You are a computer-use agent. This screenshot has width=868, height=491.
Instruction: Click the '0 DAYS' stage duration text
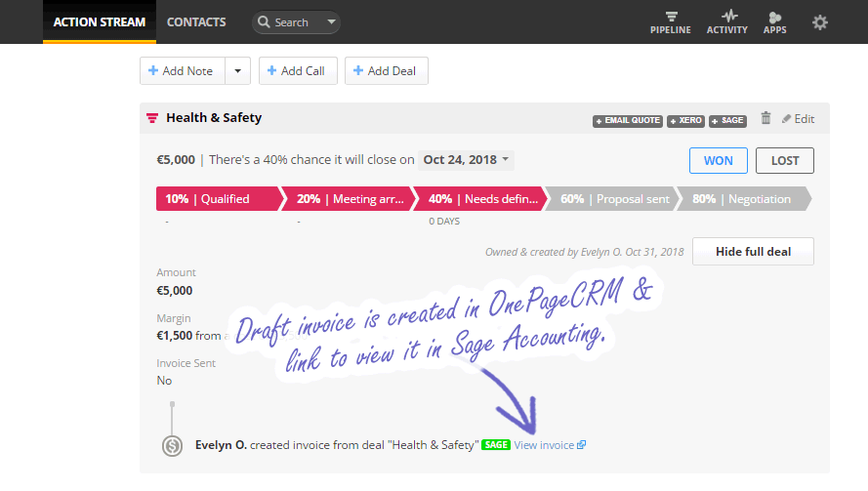tap(444, 221)
